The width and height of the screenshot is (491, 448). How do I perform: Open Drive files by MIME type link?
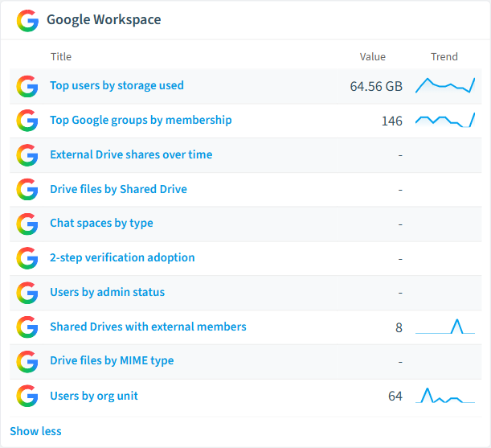pyautogui.click(x=112, y=360)
